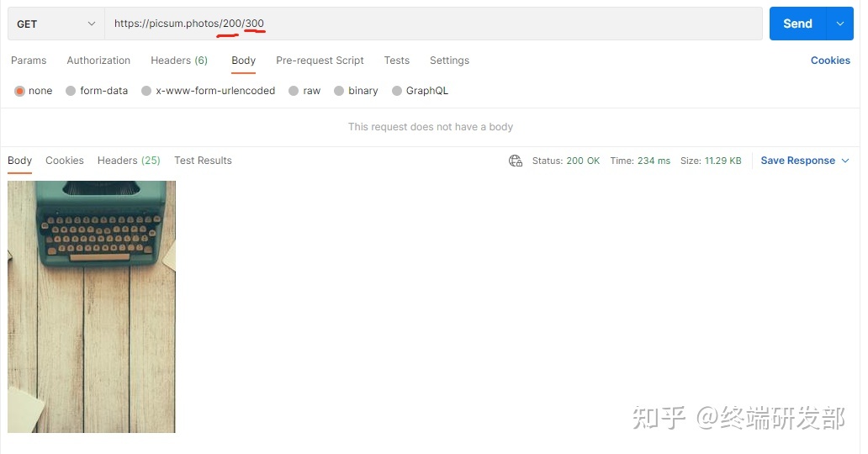Send the request with the Send button
Screen dimensions: 868x454
coord(797,24)
